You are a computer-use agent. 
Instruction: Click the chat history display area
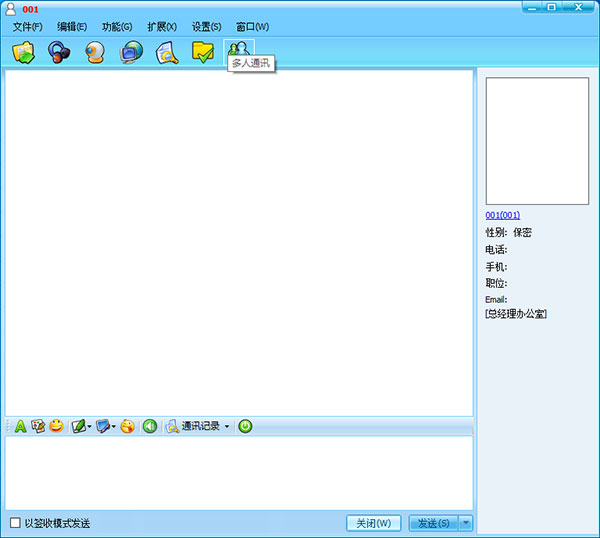(x=239, y=243)
